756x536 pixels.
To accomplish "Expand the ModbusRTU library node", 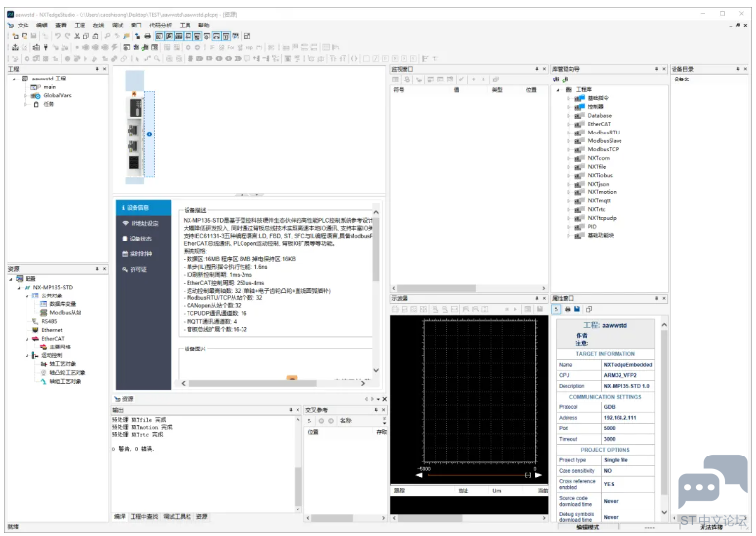I will click(x=568, y=133).
